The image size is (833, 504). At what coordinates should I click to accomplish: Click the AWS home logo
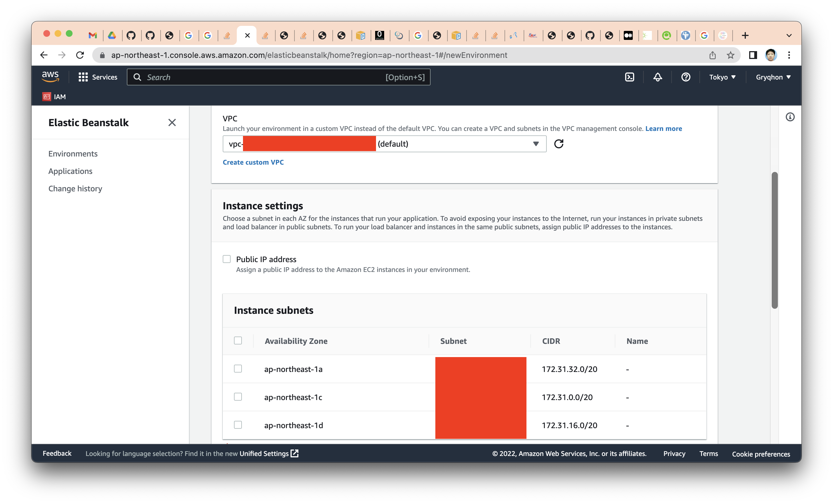pos(50,77)
